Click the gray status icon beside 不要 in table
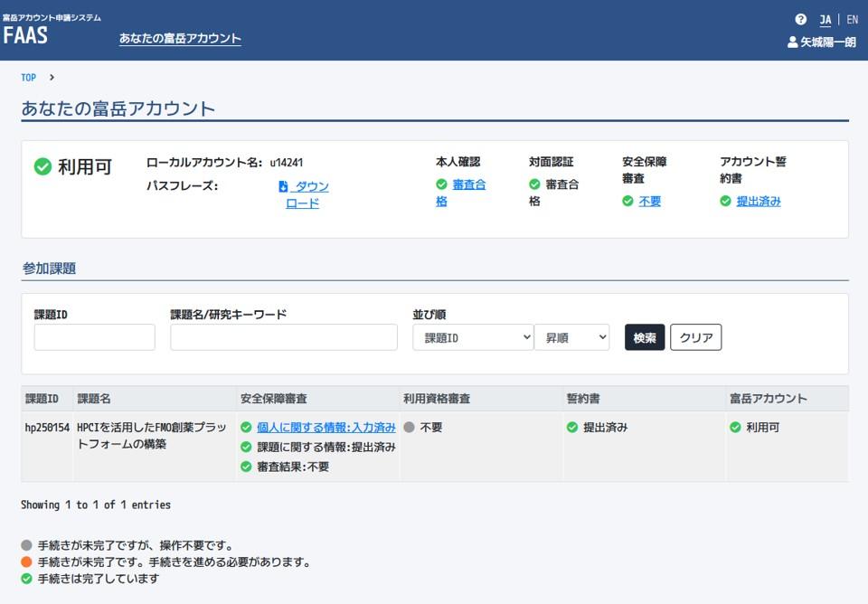This screenshot has width=868, height=604. pos(410,427)
